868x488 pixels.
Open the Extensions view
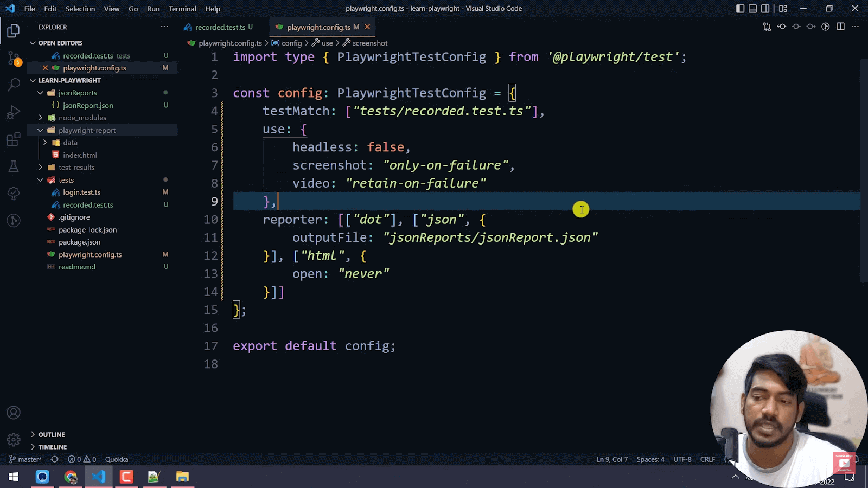[x=14, y=139]
